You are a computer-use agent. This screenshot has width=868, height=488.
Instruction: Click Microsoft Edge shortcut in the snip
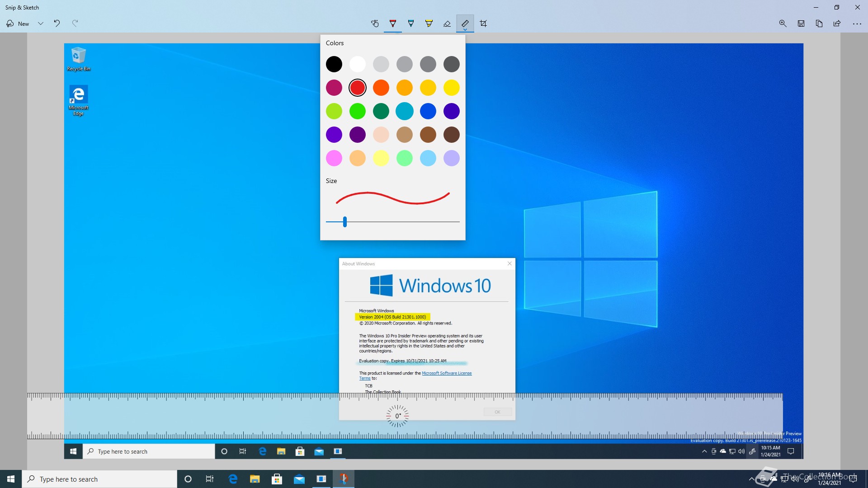point(79,101)
